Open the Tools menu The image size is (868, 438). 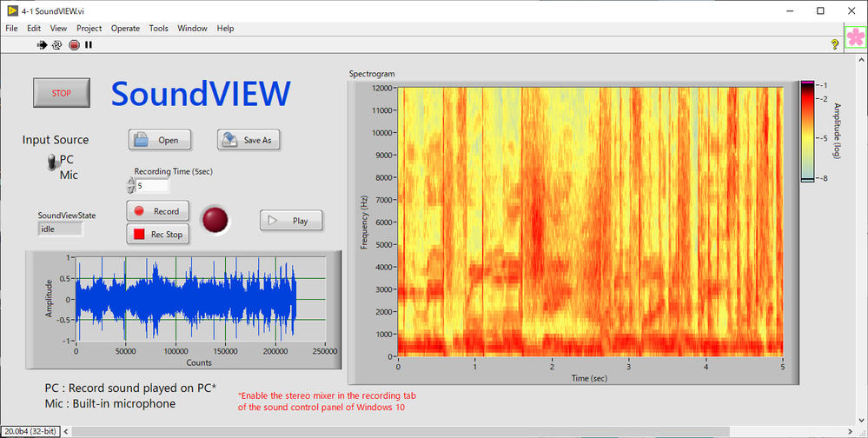(x=158, y=28)
